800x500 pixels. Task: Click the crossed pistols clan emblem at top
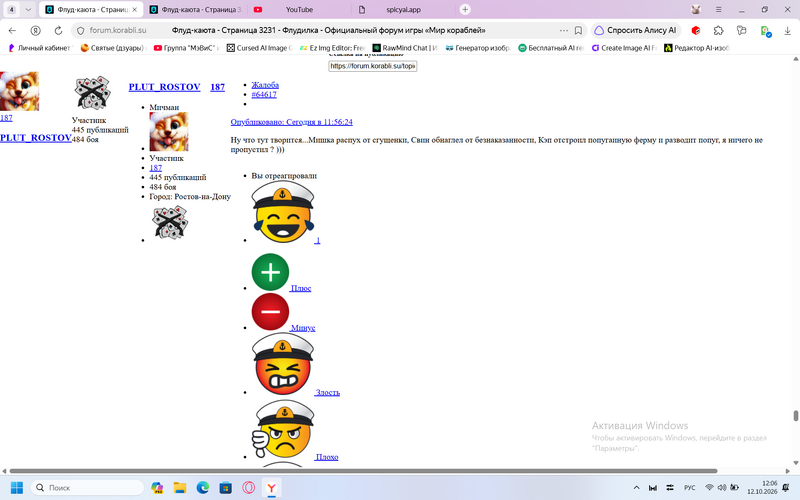[x=92, y=93]
